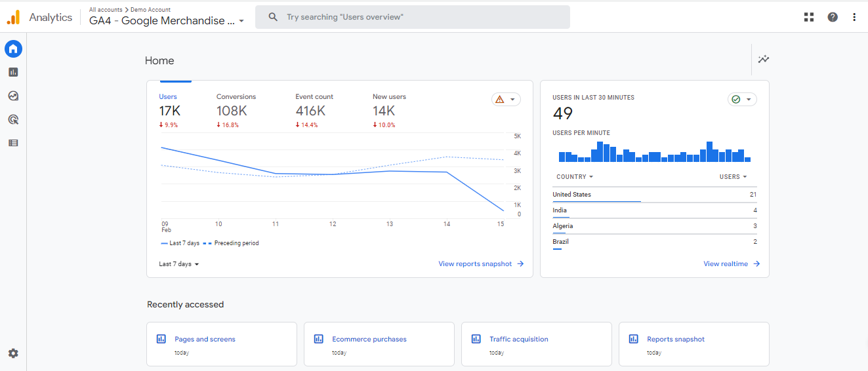Open the Advertising icon in sidebar
868x371 pixels.
coord(13,119)
